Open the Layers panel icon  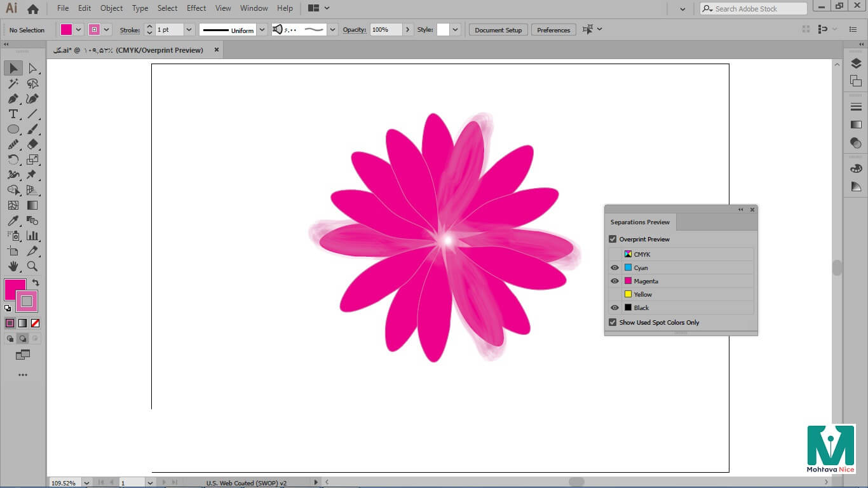856,64
